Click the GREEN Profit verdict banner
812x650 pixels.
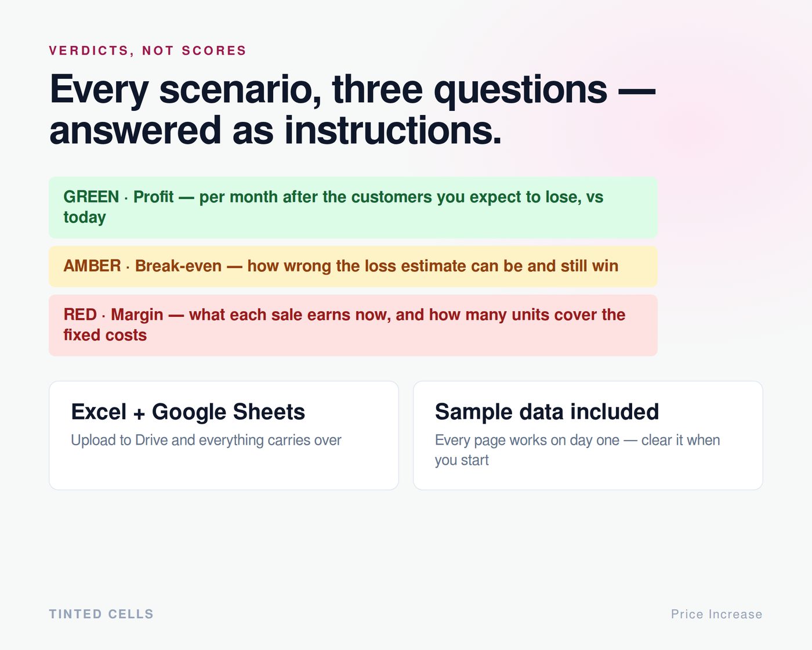353,207
